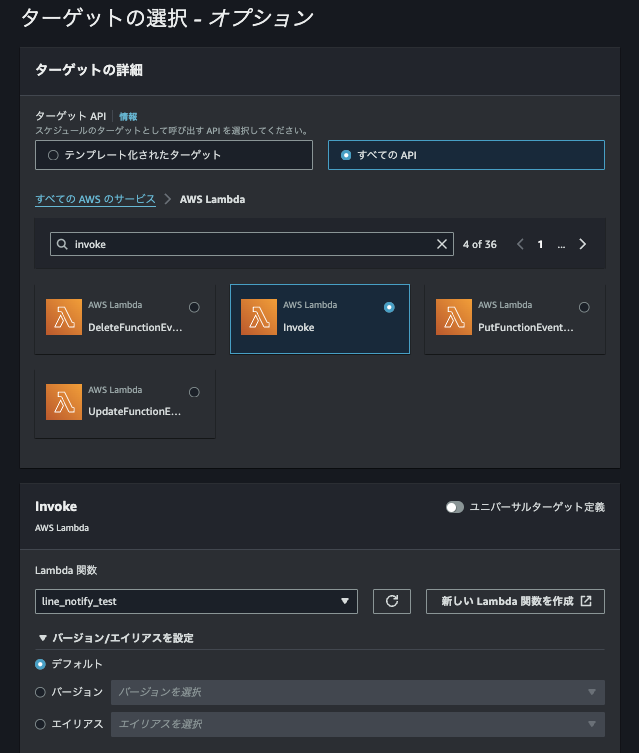This screenshot has height=753, width=639.
Task: Choose the エイリアス radio button
Action: point(40,724)
